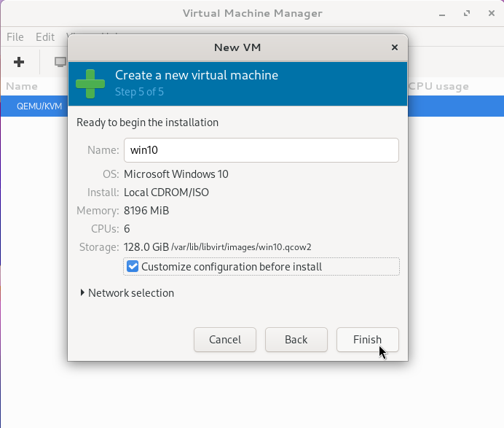This screenshot has height=428, width=504.
Task: Click the 8196 MiB memory value
Action: click(x=146, y=211)
